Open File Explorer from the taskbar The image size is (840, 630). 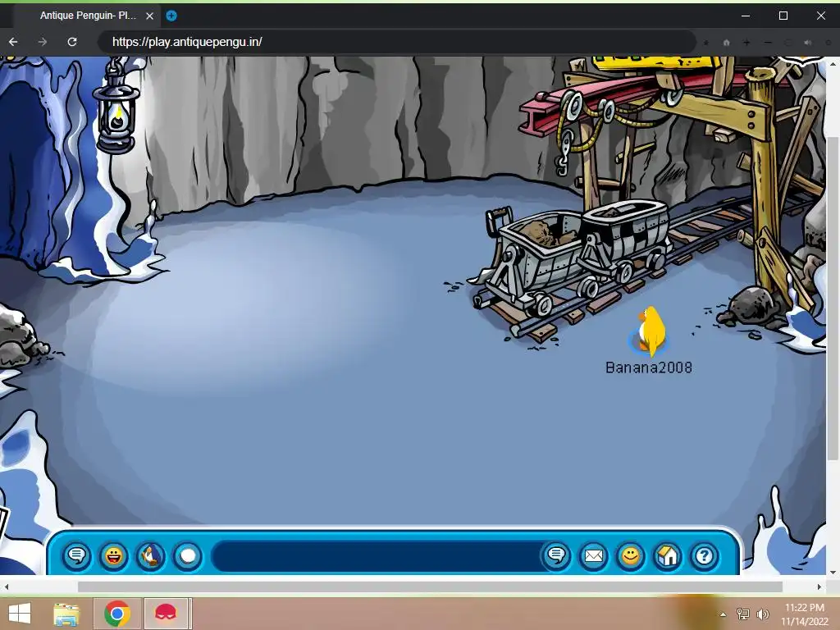point(66,614)
